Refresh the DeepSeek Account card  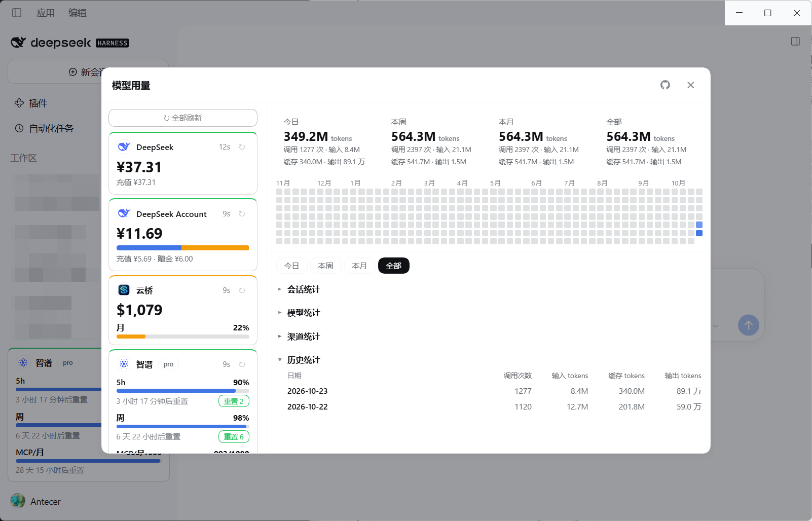click(242, 214)
